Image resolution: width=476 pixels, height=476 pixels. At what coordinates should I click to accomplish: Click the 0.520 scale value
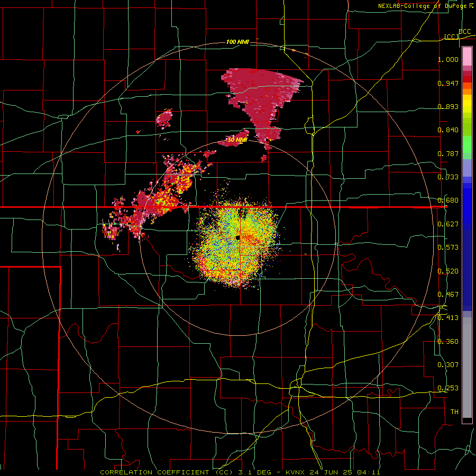point(448,271)
